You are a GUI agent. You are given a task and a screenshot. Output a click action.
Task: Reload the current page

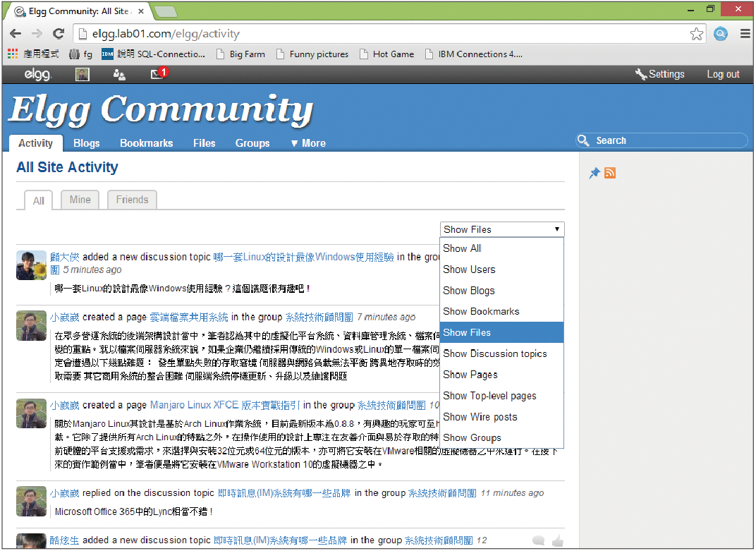(59, 33)
